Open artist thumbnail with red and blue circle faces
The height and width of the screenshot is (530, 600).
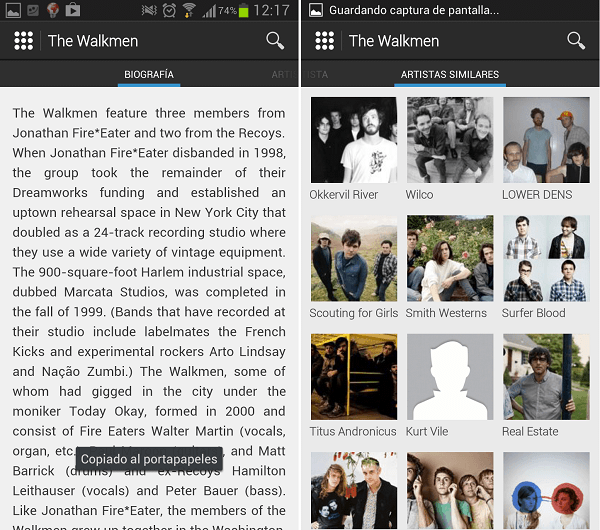546,491
